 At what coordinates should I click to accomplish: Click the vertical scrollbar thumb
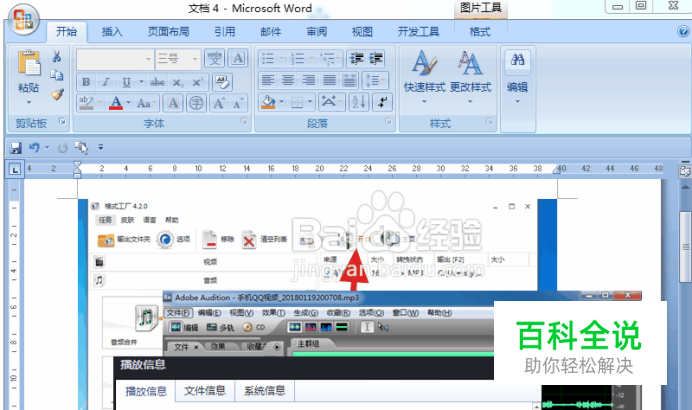click(685, 246)
